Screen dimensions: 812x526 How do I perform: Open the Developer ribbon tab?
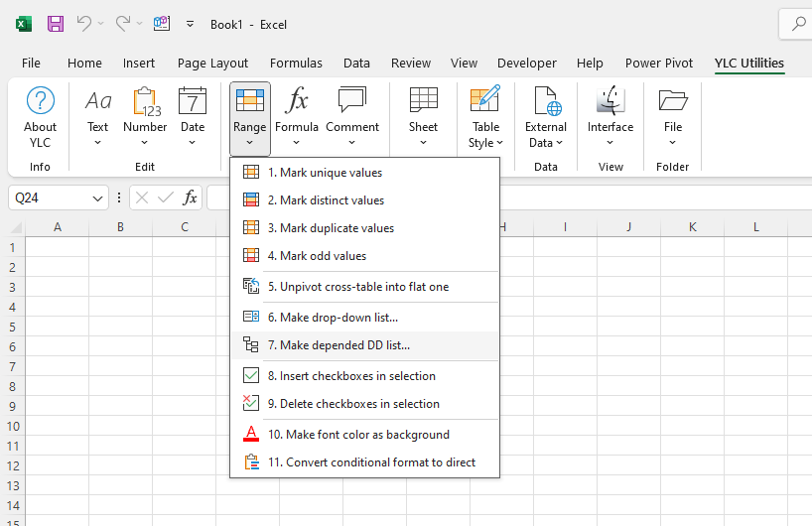pyautogui.click(x=526, y=63)
